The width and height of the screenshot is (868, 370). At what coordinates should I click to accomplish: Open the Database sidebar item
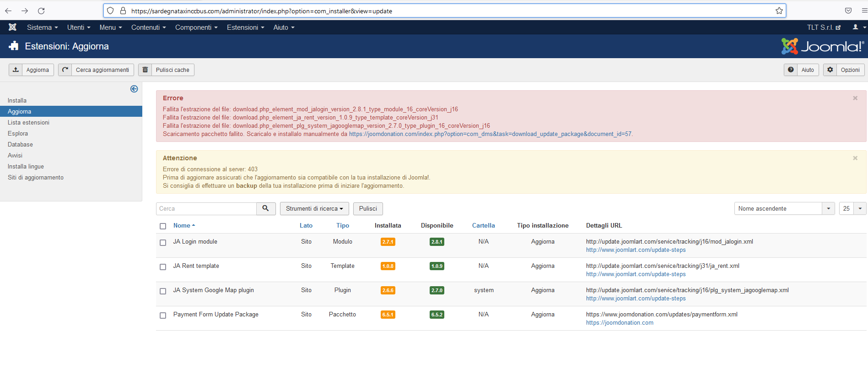[x=20, y=145]
